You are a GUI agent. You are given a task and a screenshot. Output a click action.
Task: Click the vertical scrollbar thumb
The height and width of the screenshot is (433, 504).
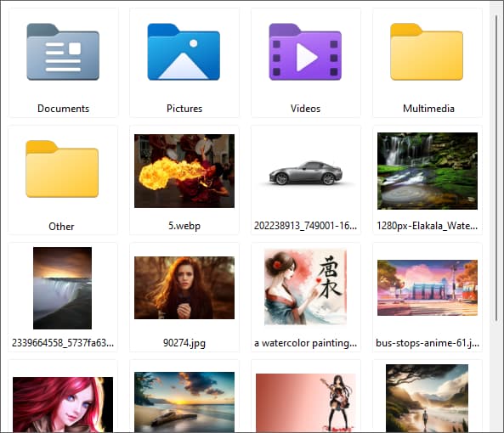[x=496, y=167]
